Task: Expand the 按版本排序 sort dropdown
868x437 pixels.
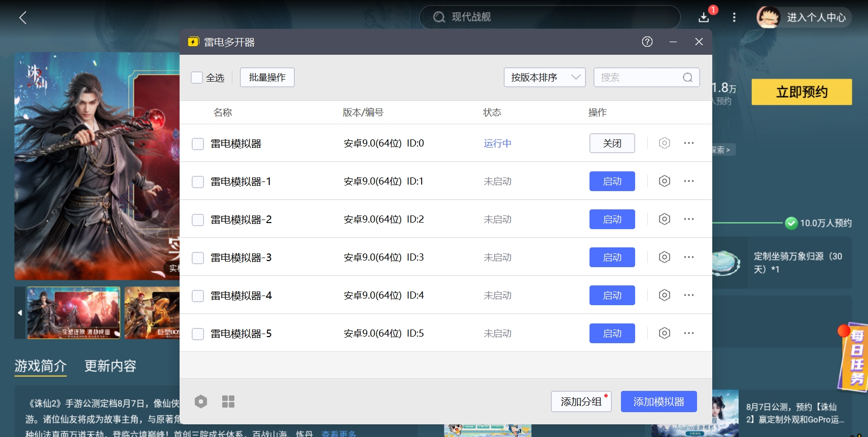Action: tap(544, 78)
